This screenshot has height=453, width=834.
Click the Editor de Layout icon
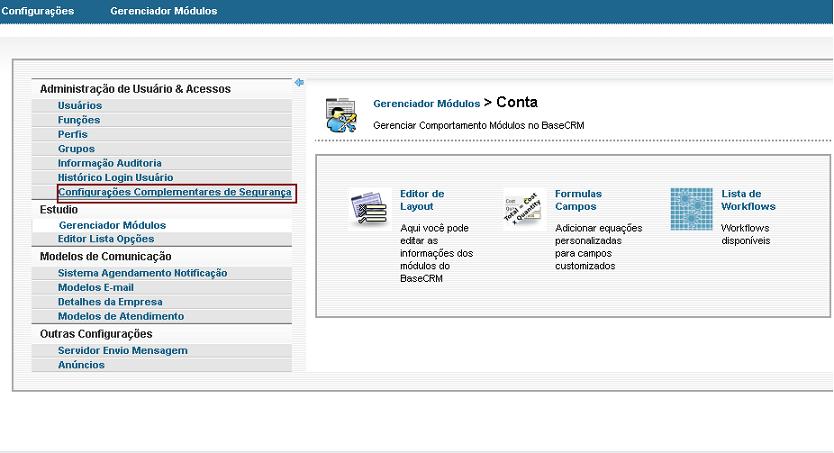point(368,208)
